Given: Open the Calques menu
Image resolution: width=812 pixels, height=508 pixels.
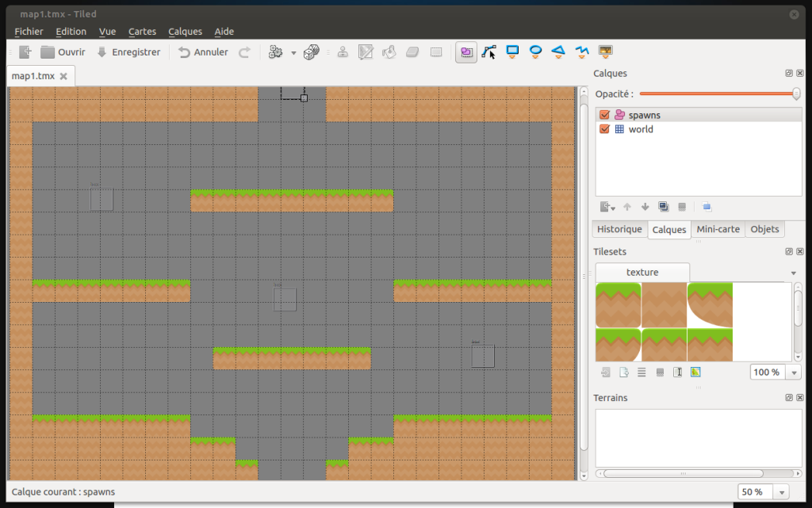Looking at the screenshot, I should (x=185, y=32).
